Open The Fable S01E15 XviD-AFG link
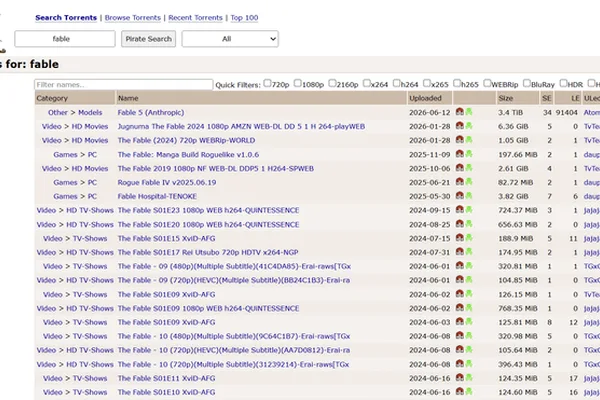600x400 pixels. 166,238
